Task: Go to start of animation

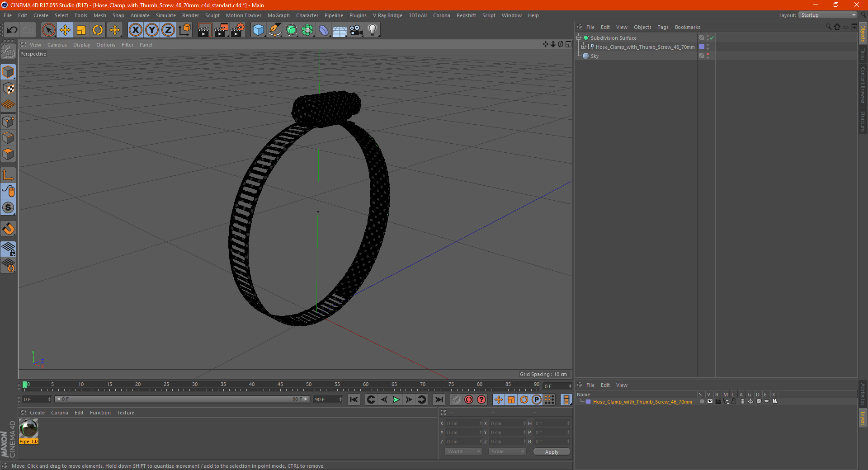Action: (x=354, y=399)
